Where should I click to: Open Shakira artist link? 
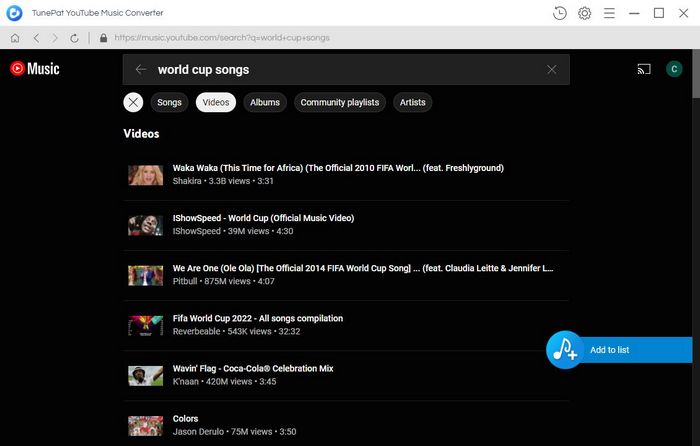[x=187, y=181]
